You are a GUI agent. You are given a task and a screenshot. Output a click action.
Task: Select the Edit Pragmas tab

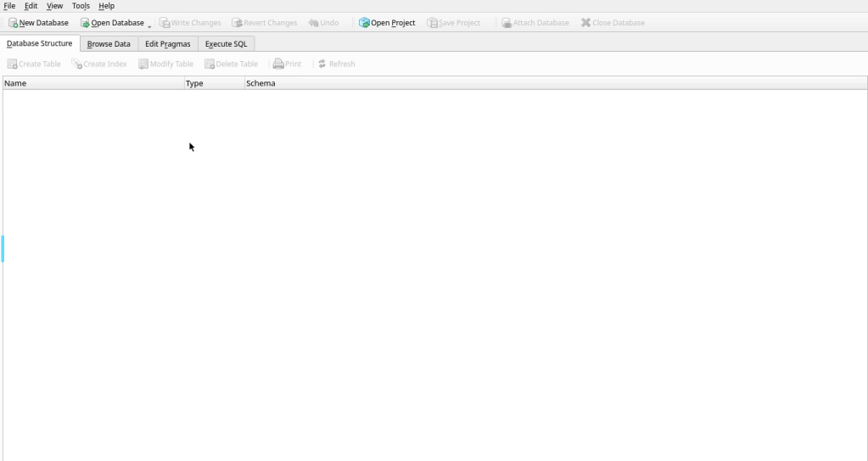[168, 44]
